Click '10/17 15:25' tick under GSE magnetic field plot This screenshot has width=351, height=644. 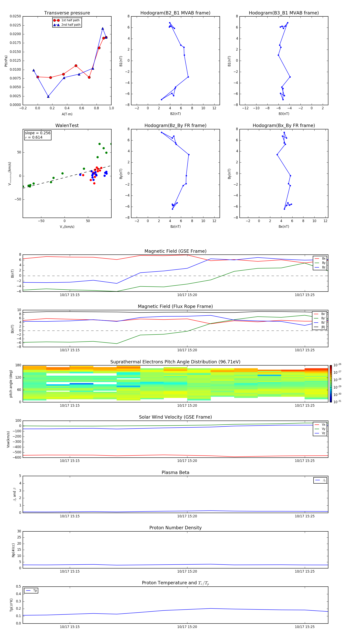[305, 295]
